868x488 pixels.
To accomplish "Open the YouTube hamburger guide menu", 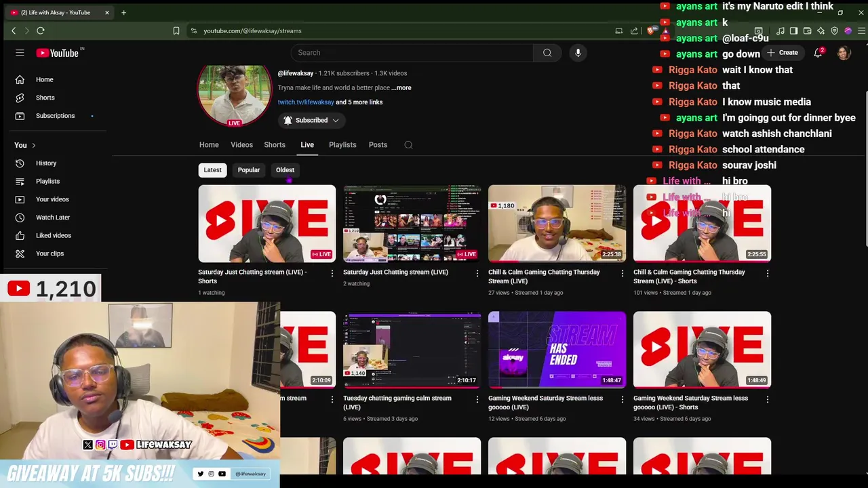I will (x=20, y=53).
